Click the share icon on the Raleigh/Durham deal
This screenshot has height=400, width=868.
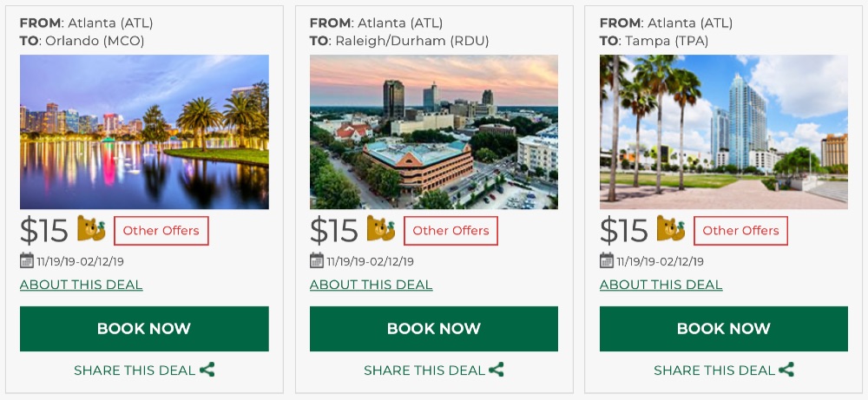coord(496,370)
